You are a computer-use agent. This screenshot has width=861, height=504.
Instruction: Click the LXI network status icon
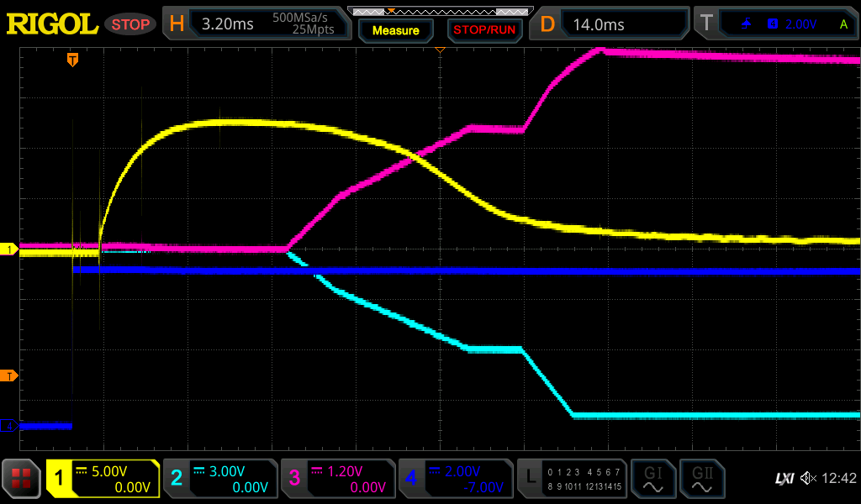[x=784, y=479]
